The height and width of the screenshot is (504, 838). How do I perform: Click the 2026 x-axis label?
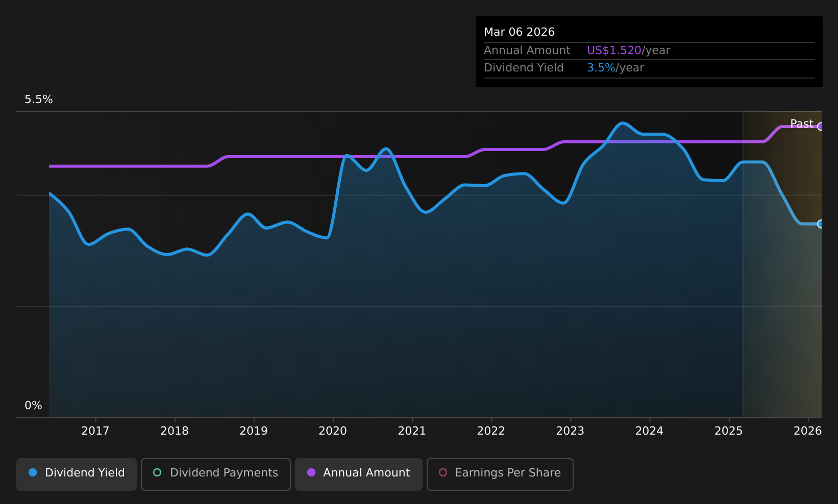[x=808, y=431]
